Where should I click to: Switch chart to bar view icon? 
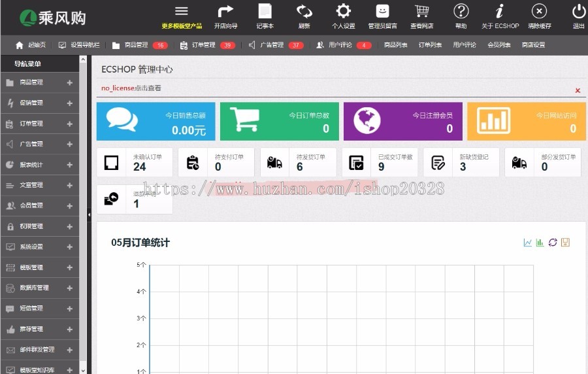540,243
